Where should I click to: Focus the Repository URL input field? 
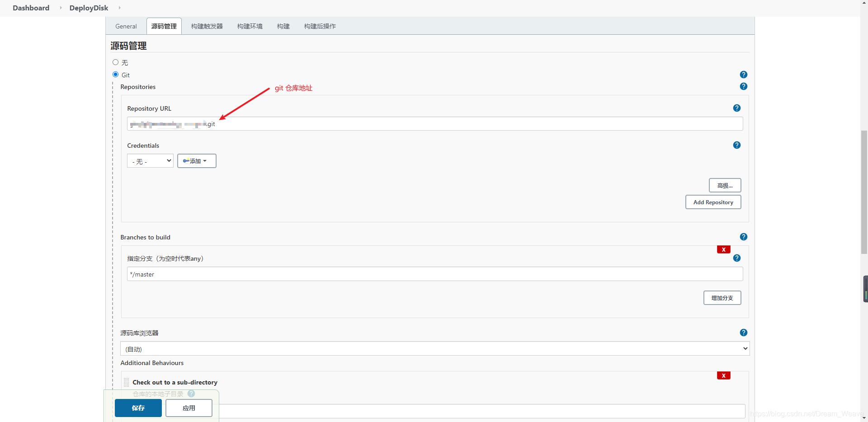(x=435, y=124)
